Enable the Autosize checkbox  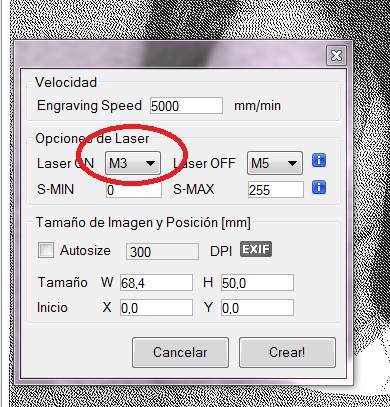point(46,250)
